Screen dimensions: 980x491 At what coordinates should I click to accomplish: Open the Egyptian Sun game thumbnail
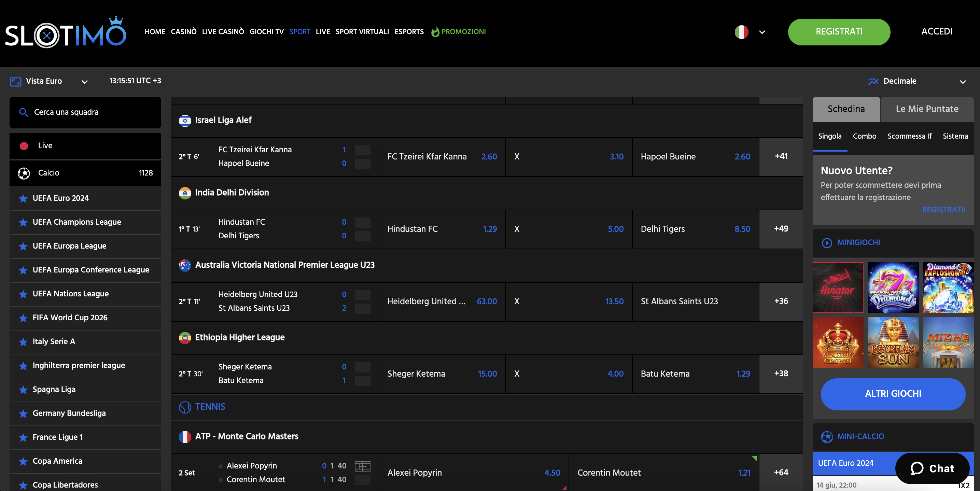click(893, 343)
